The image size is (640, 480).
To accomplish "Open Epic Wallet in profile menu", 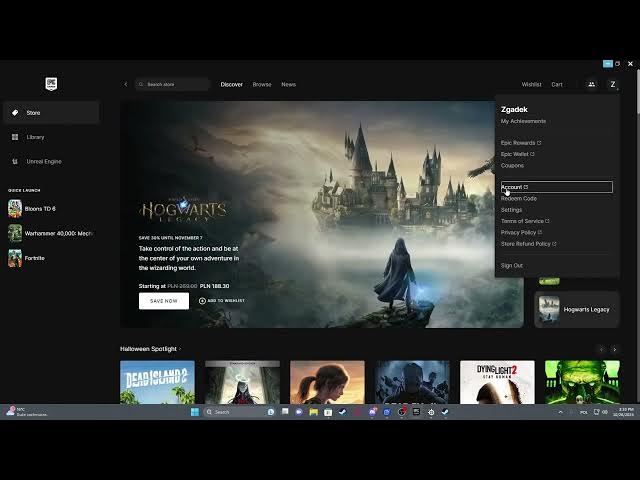I will [518, 154].
